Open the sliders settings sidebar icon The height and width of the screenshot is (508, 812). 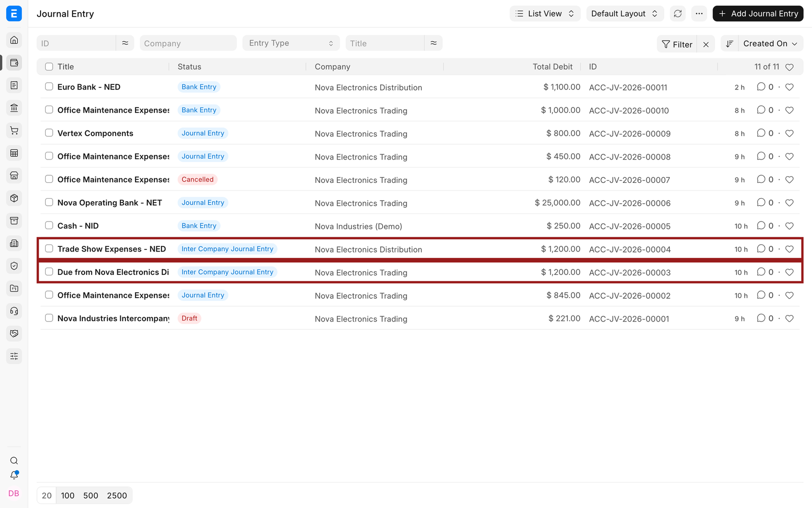click(x=14, y=356)
